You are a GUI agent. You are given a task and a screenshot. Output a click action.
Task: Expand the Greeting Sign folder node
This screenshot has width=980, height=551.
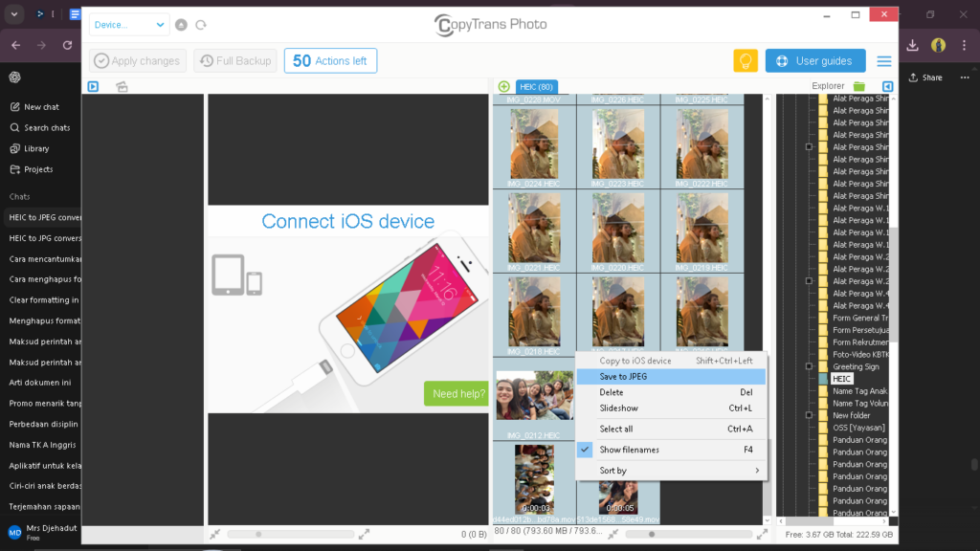pyautogui.click(x=809, y=366)
